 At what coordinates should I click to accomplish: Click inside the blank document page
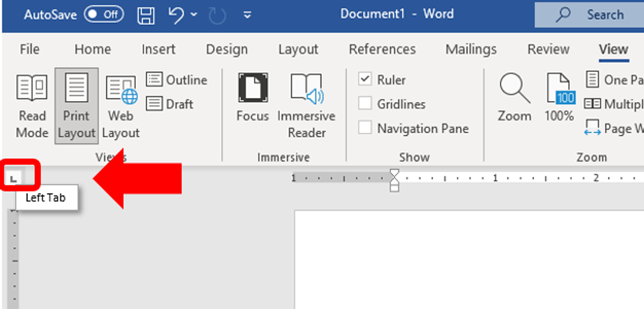(469, 259)
